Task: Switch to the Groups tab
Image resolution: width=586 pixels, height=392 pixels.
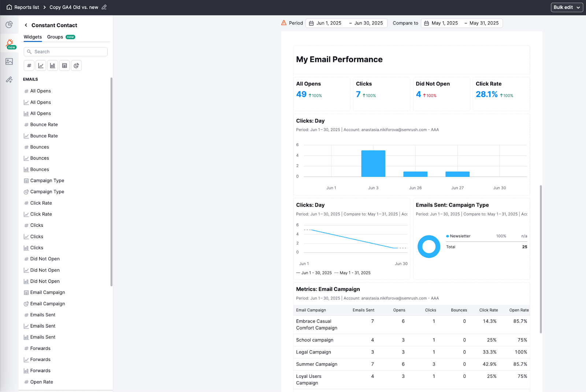Action: 55,37
